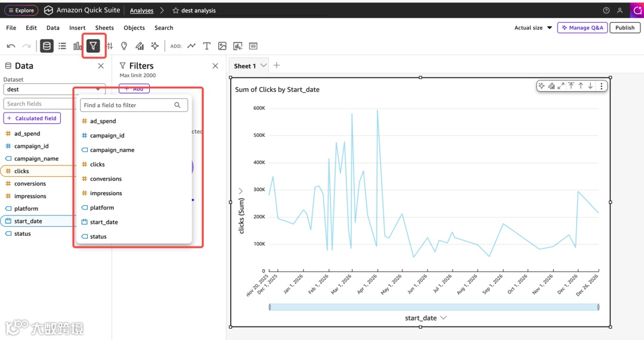Open the Sheet 1 tab dropdown chevron

coord(264,65)
